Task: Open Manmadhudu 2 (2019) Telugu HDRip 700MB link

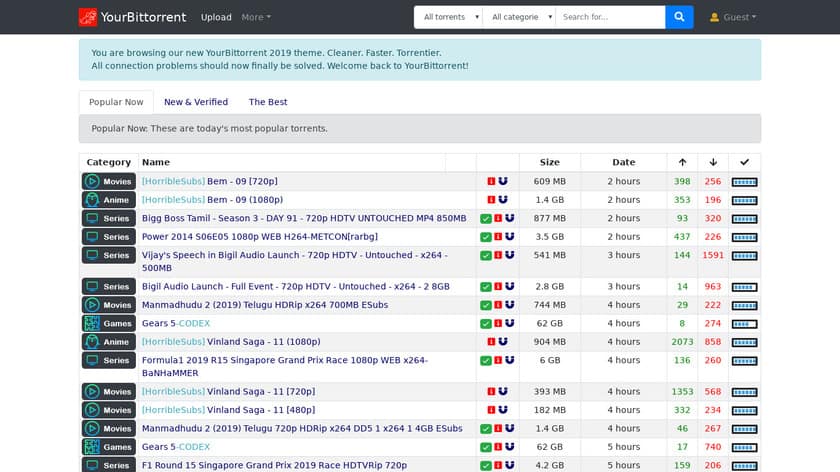Action: (265, 305)
